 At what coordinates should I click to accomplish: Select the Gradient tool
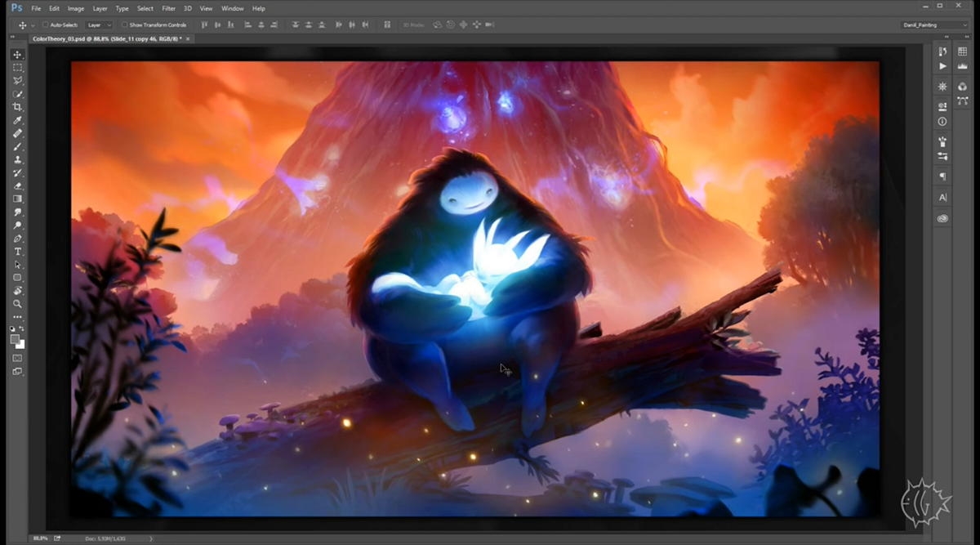point(17,199)
